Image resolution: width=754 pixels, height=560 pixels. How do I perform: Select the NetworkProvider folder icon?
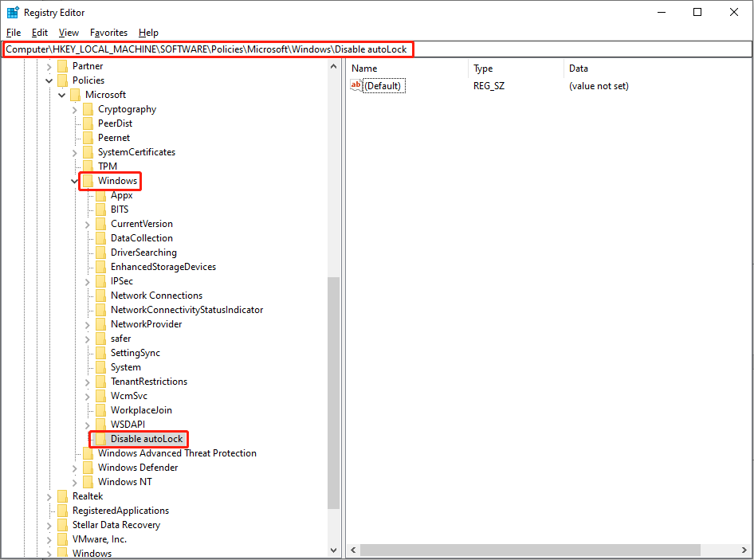point(100,323)
